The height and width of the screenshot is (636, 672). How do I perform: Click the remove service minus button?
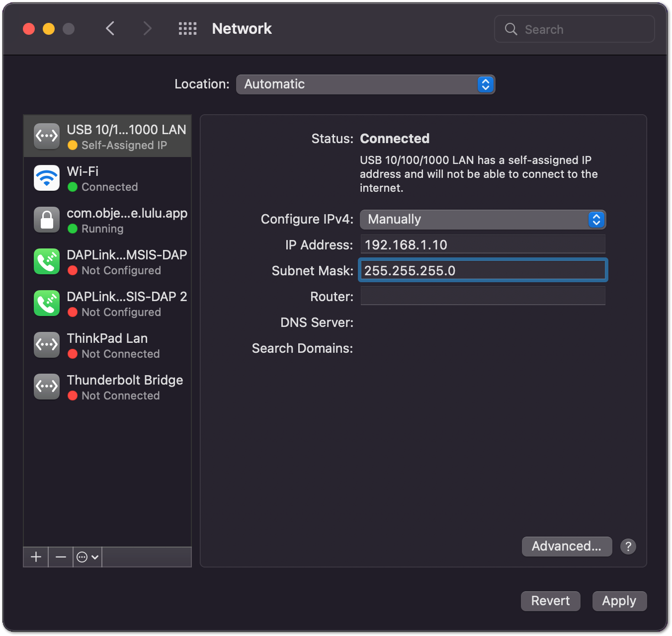click(x=61, y=557)
